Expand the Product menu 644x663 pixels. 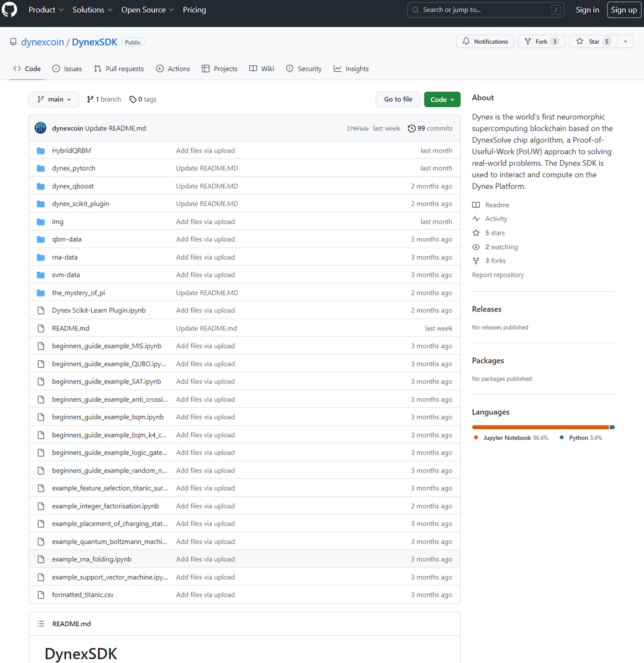coord(46,10)
